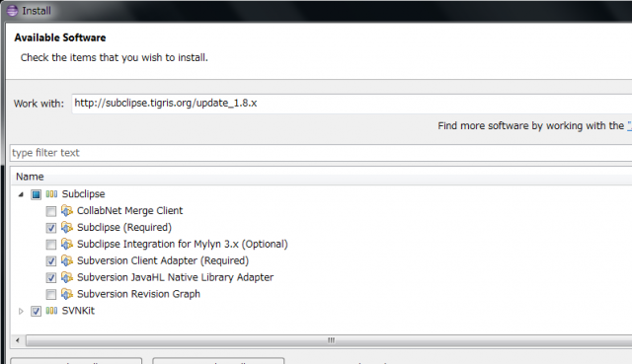Viewport: 632px width, 364px height.
Task: Expand the SVNKit tree category
Action: click(x=21, y=312)
